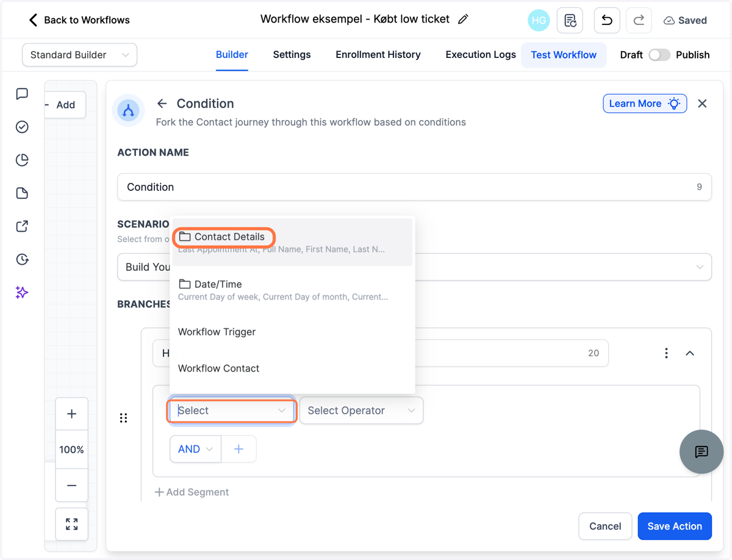
Task: Fit canvas to screen with expand icon
Action: click(x=71, y=524)
